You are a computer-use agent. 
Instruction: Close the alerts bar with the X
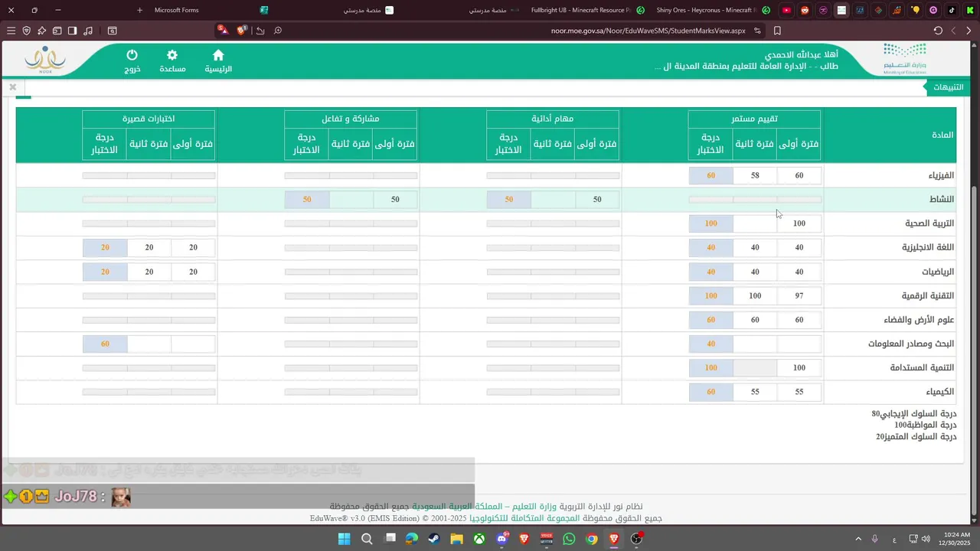point(13,87)
